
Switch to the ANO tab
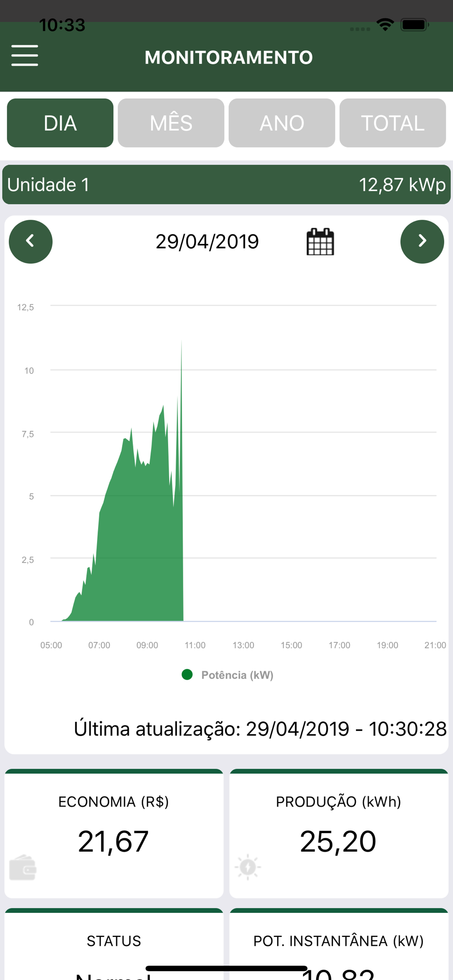pos(282,123)
